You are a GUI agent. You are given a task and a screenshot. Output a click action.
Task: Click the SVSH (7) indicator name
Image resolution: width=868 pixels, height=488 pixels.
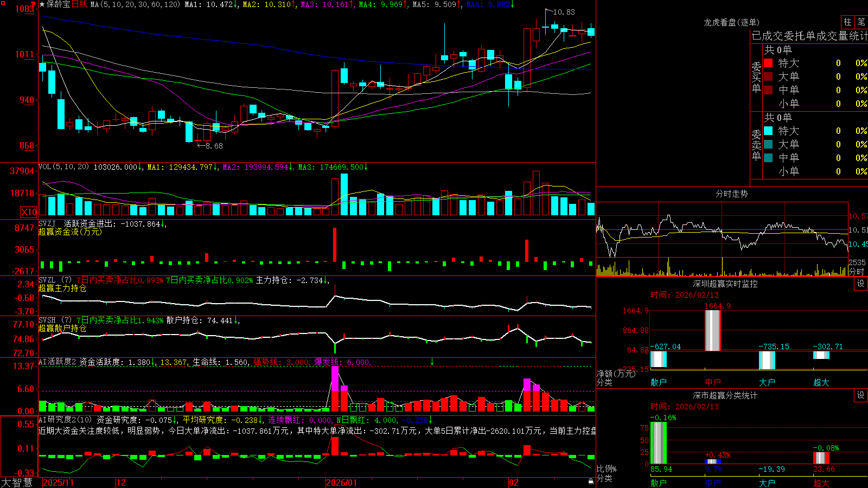coord(55,320)
